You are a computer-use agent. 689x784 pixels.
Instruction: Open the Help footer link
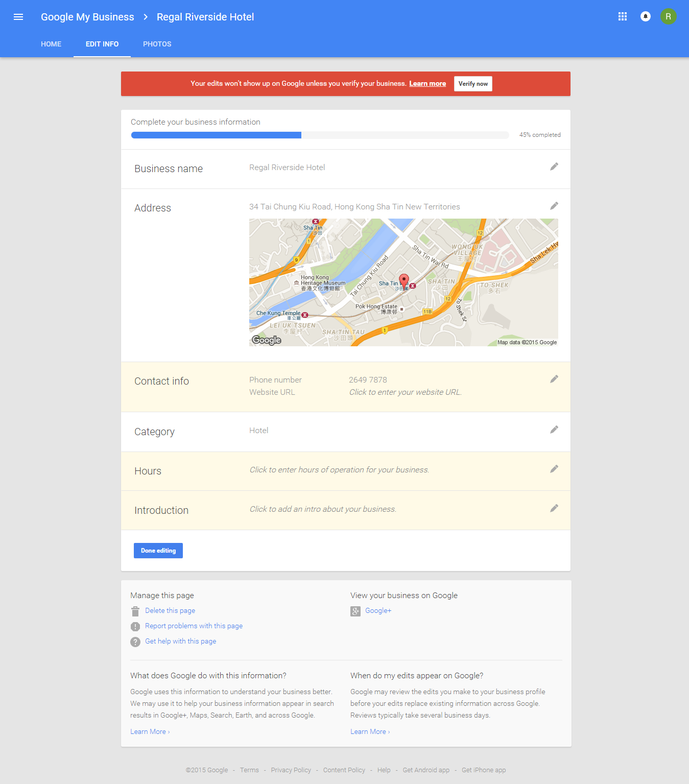(384, 770)
